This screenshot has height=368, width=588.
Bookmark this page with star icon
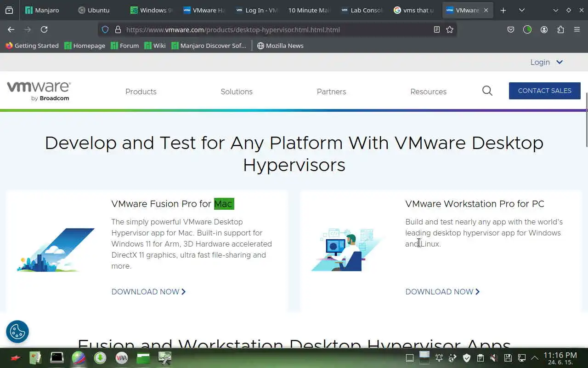[x=450, y=29]
